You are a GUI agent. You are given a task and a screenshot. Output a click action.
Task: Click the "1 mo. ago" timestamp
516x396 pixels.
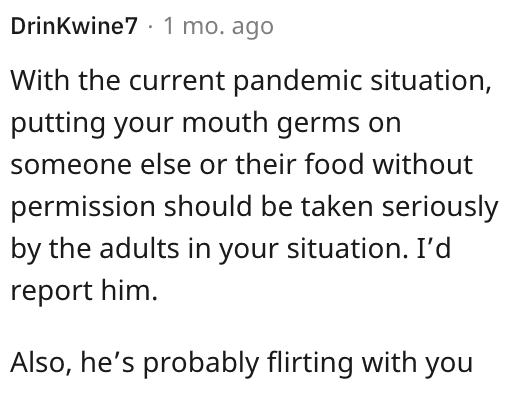[218, 27]
